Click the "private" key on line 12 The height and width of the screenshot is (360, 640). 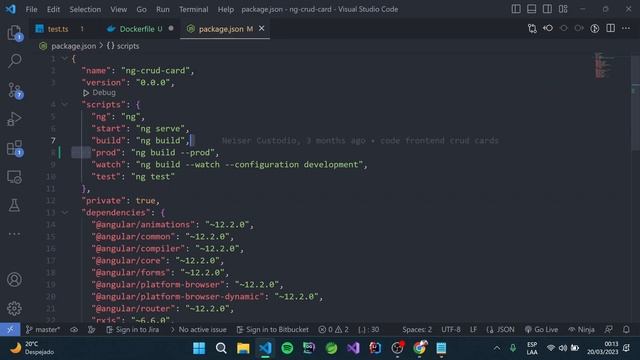[104, 201]
